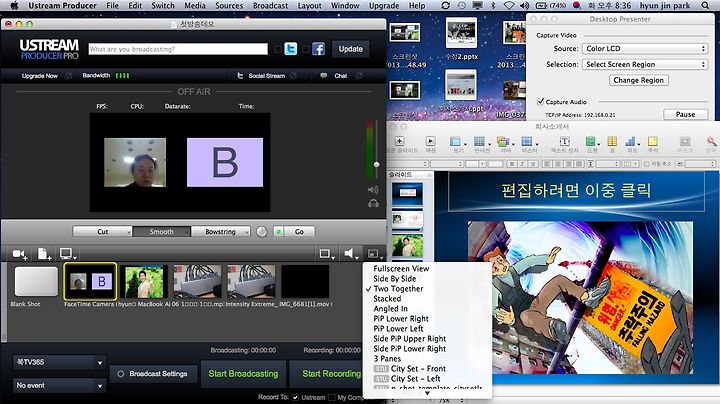The width and height of the screenshot is (720, 404).
Task: Check Record To My Computer checkbox
Action: [x=332, y=398]
